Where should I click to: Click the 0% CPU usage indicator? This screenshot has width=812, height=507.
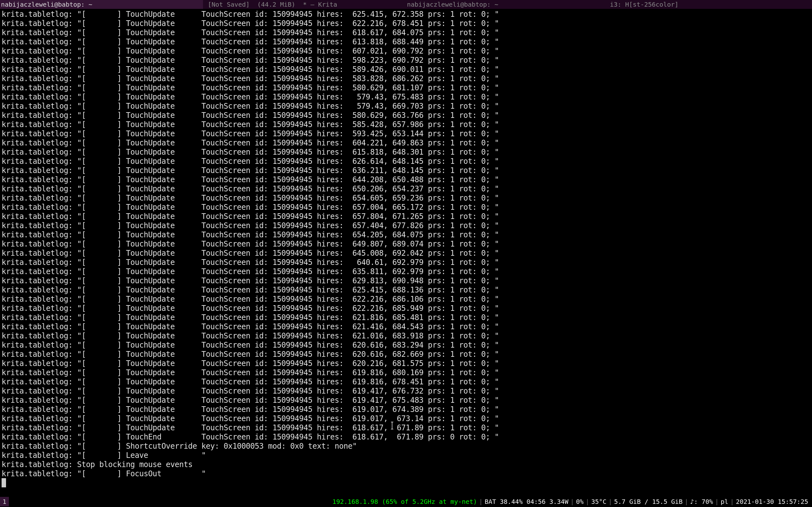[x=580, y=502]
